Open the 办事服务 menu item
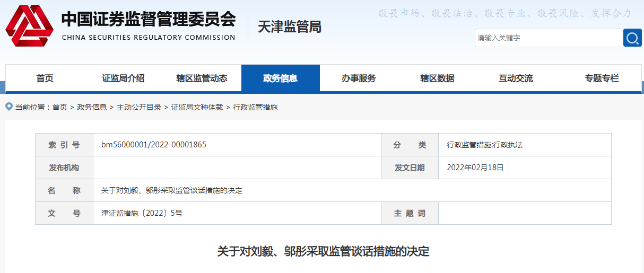Viewport: 644px width, 273px height. [359, 78]
